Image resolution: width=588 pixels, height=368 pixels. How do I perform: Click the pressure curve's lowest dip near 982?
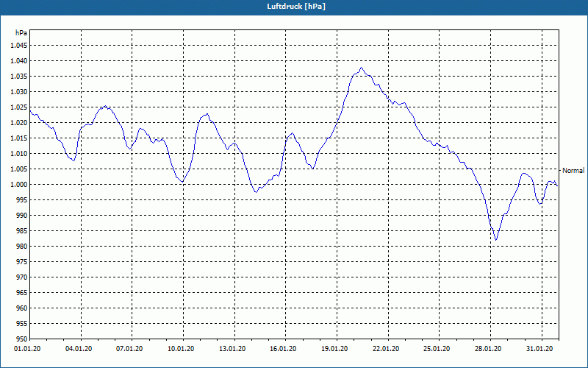495,240
